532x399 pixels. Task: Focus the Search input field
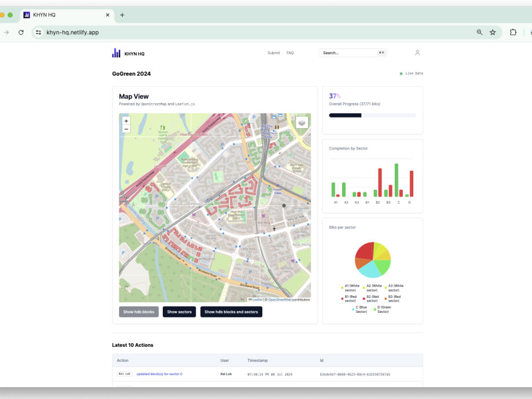pos(353,53)
